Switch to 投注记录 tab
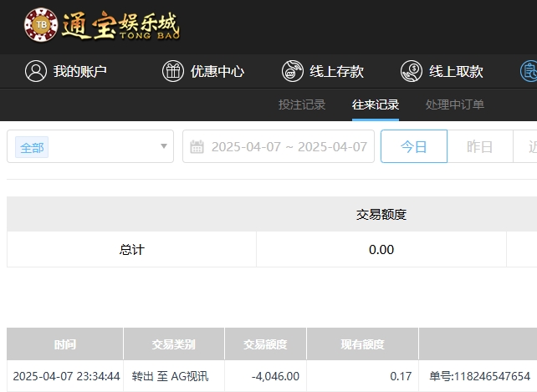 (x=302, y=104)
